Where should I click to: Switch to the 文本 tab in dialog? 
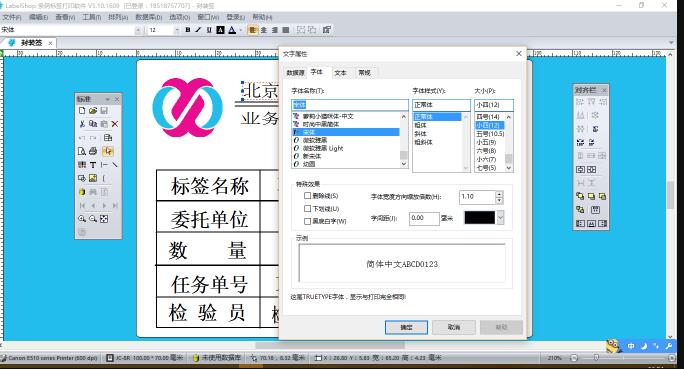[340, 73]
